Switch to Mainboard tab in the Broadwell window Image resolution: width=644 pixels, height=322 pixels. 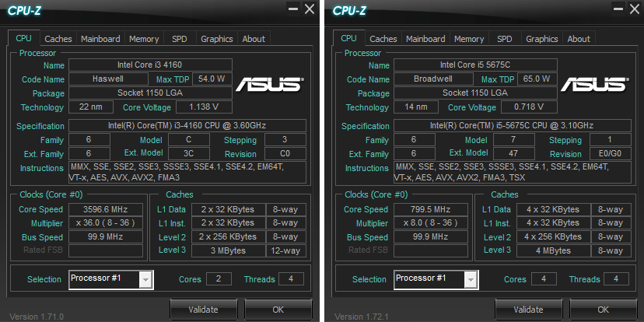[x=425, y=39]
